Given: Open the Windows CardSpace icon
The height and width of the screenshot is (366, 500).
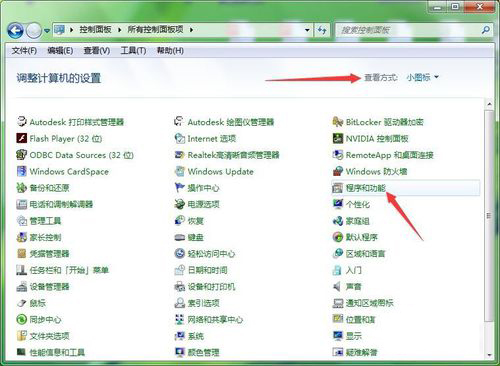Looking at the screenshot, I should (21, 171).
